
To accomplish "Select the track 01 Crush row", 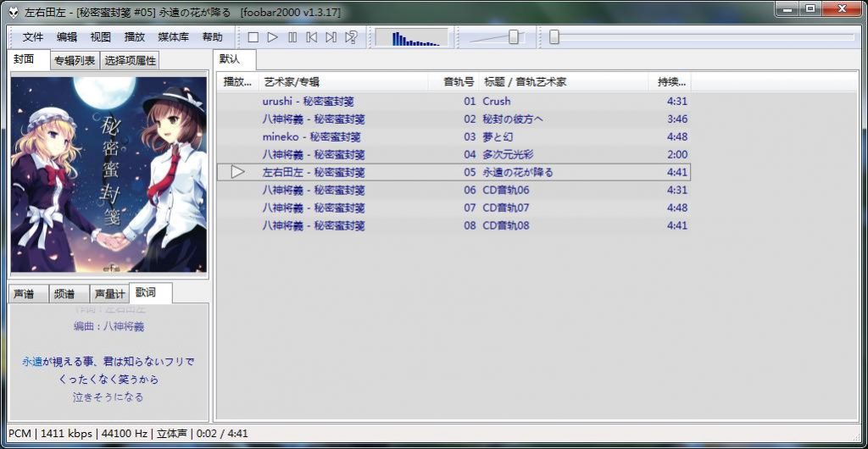I will pos(453,101).
